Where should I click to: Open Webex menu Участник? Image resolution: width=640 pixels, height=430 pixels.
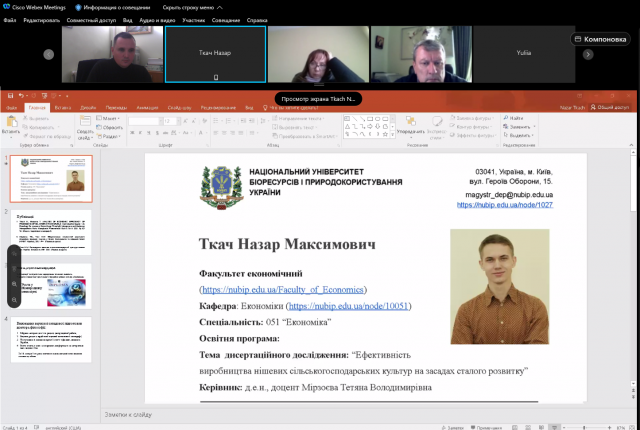coord(193,20)
